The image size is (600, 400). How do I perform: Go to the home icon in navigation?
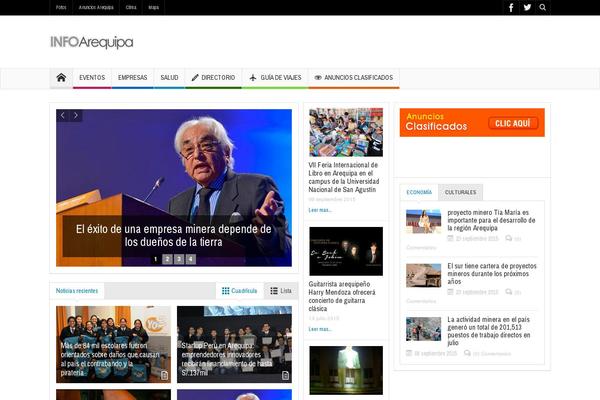pyautogui.click(x=61, y=78)
